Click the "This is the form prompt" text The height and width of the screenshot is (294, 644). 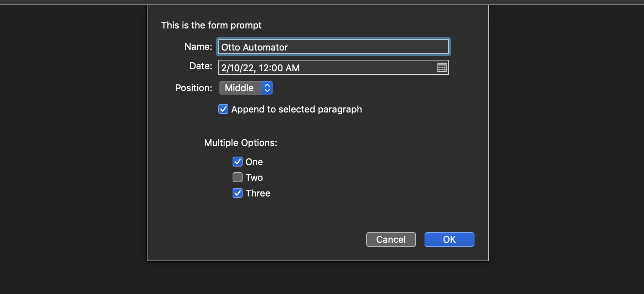point(211,25)
